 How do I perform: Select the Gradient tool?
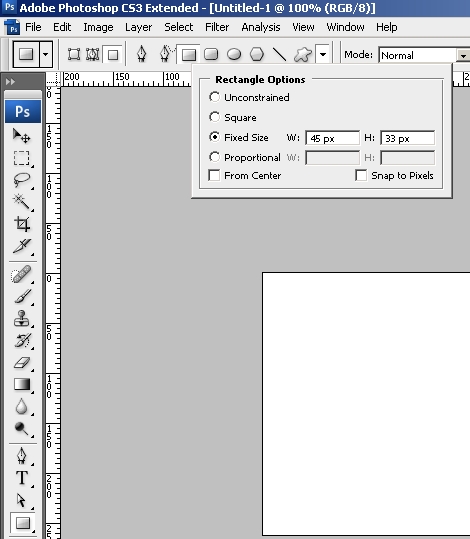click(x=21, y=384)
